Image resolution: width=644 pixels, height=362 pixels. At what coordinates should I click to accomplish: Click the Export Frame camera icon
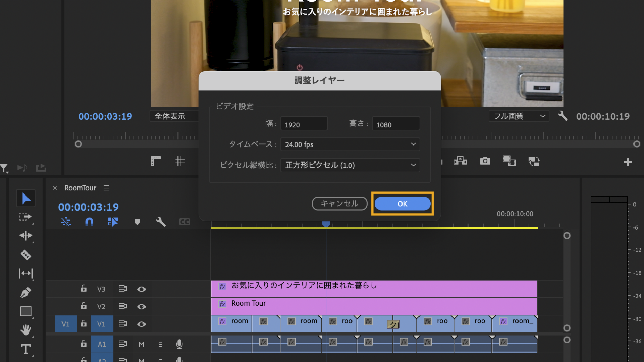[485, 161]
